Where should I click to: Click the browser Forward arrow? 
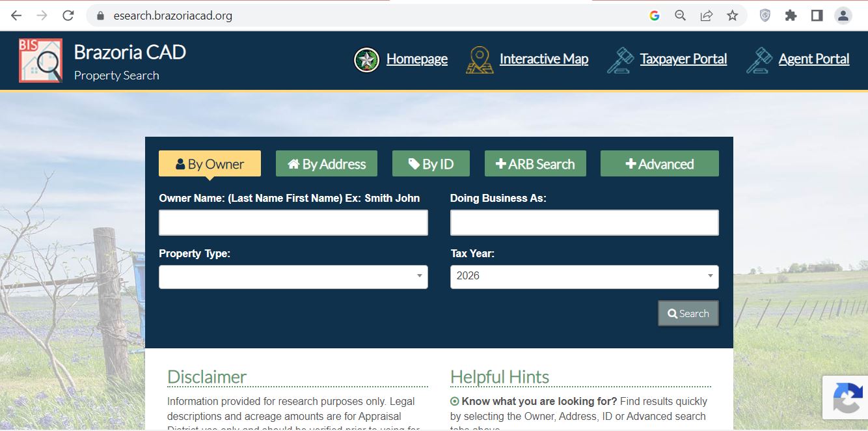42,16
